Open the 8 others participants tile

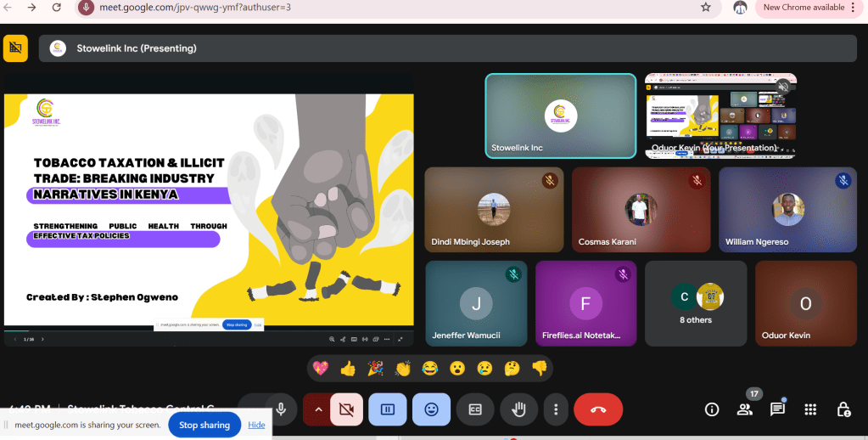pos(696,302)
